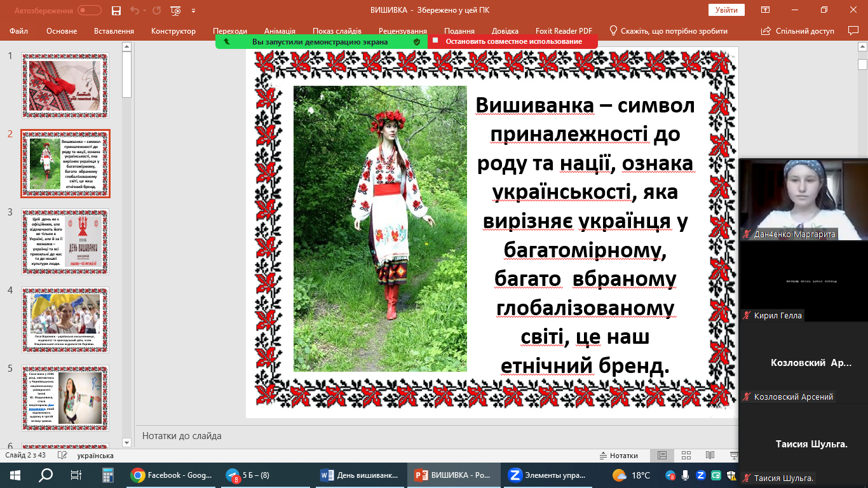Screen dimensions: 868x488
Task: Select Дан4енко Маргарита video tile
Action: coord(804,199)
